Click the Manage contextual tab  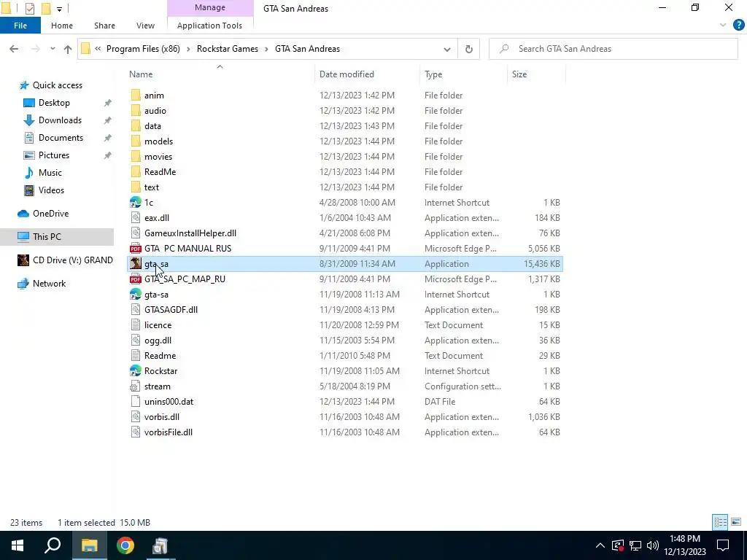pyautogui.click(x=210, y=7)
